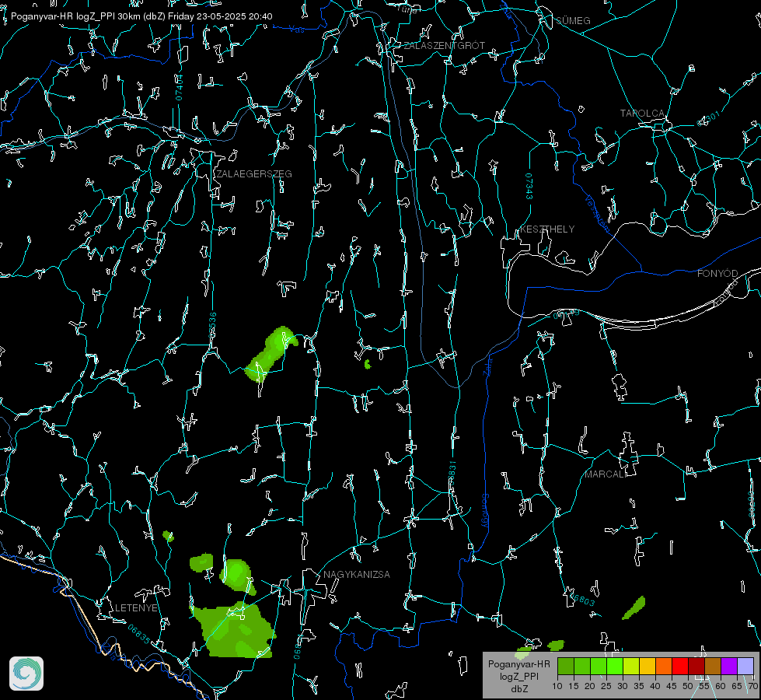Screen dimensions: 761x700
Task: Click road number 06835 label
Action: (139, 635)
